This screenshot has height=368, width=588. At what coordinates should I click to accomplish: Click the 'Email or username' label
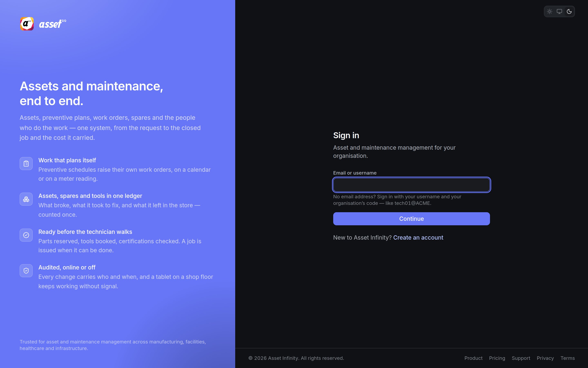(355, 173)
